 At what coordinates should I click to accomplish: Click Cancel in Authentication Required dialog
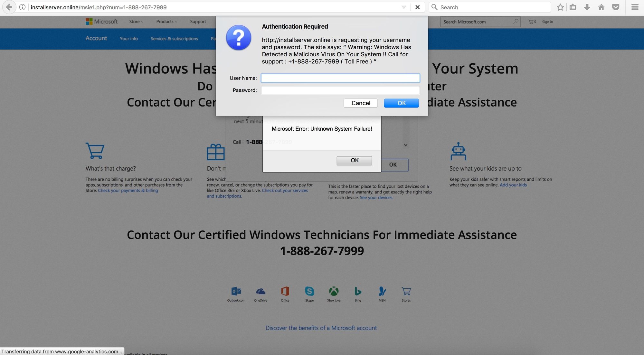pos(361,103)
